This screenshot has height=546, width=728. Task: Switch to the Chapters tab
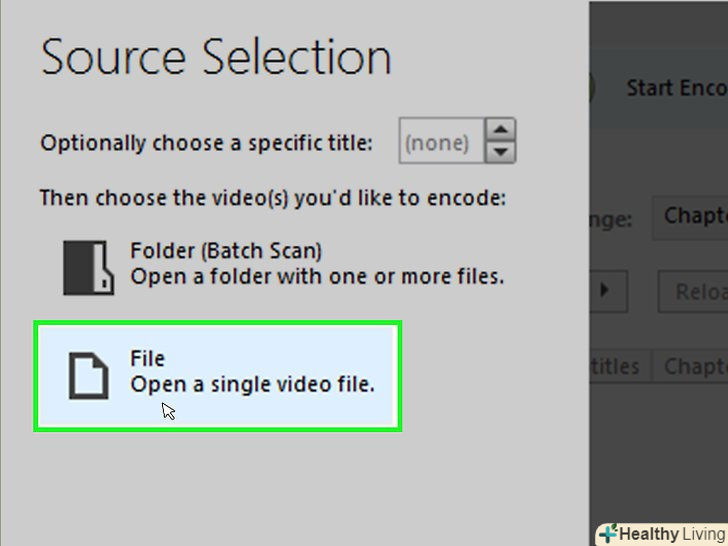pyautogui.click(x=694, y=366)
